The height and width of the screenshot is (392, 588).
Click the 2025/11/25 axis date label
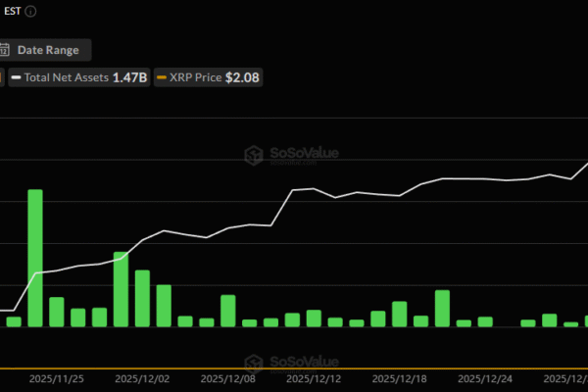pyautogui.click(x=56, y=377)
